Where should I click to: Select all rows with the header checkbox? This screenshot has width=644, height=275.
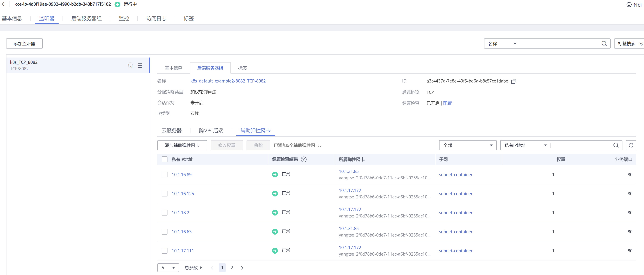point(164,159)
